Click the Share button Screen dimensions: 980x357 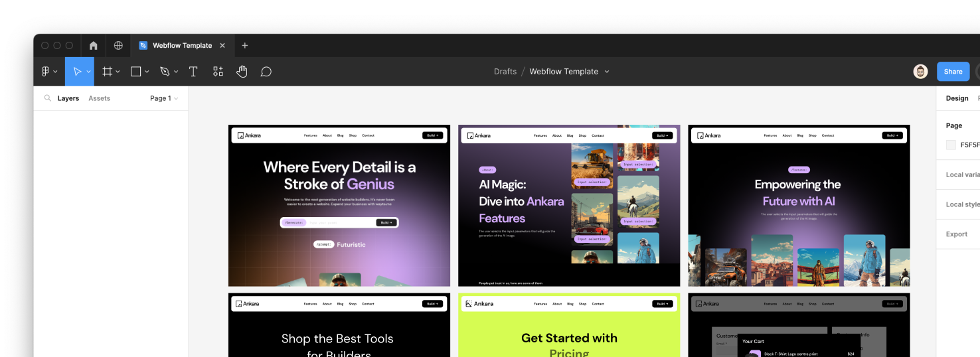coord(953,72)
